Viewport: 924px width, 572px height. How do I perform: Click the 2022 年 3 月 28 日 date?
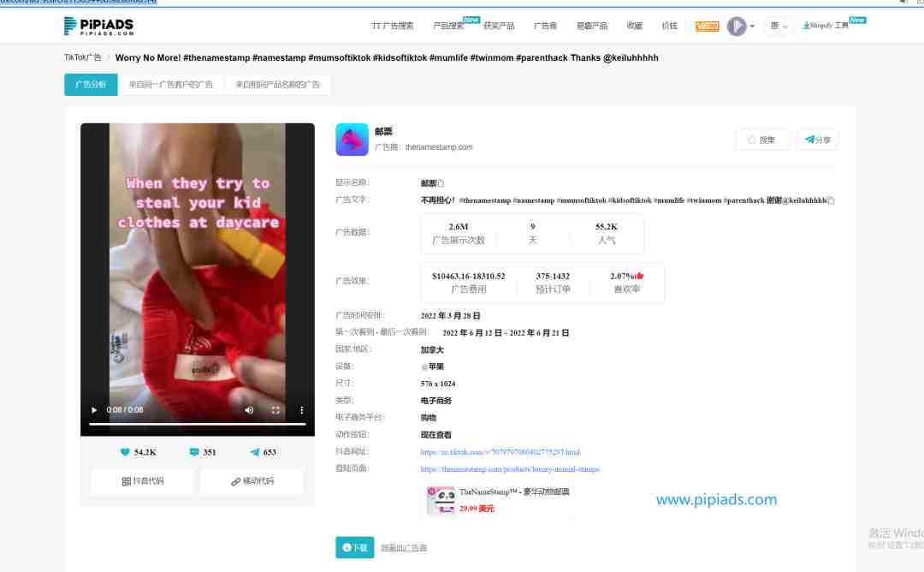pyautogui.click(x=450, y=316)
